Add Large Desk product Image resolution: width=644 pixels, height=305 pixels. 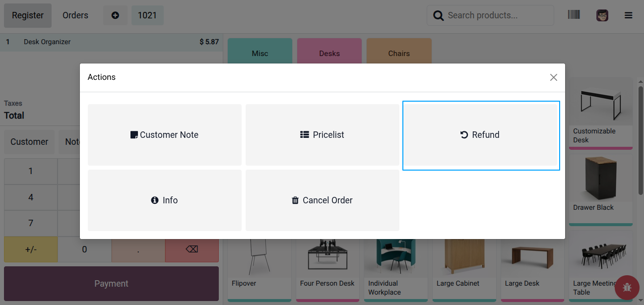coord(532,270)
